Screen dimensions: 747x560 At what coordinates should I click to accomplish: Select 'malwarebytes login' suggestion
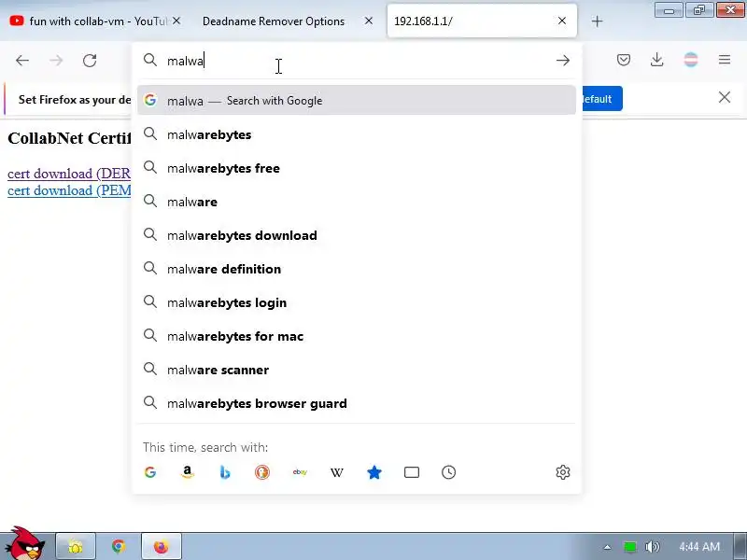(357, 302)
